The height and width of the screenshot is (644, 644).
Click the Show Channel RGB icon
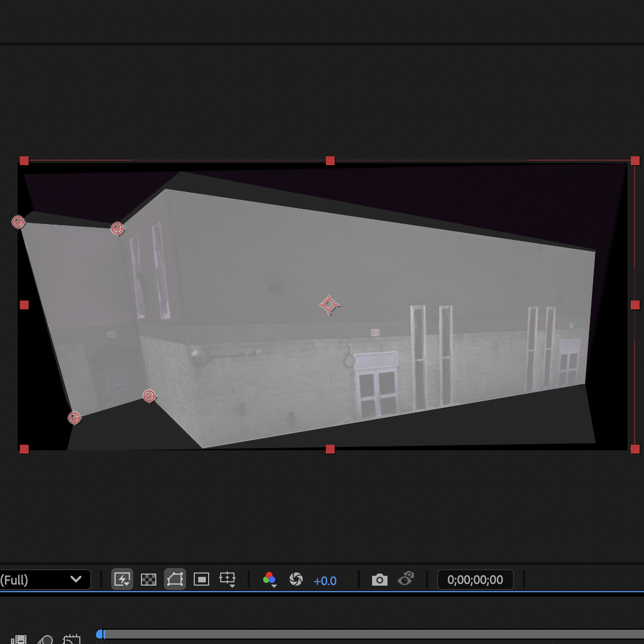coord(269,578)
